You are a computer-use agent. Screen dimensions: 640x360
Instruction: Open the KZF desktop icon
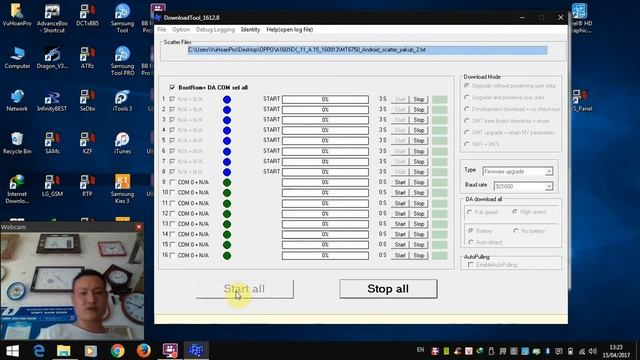tap(87, 143)
